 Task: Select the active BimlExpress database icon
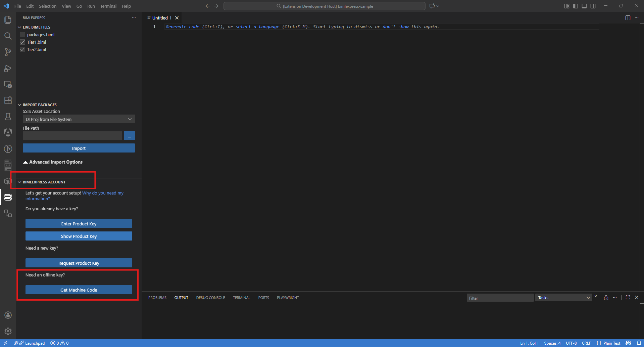tap(8, 197)
